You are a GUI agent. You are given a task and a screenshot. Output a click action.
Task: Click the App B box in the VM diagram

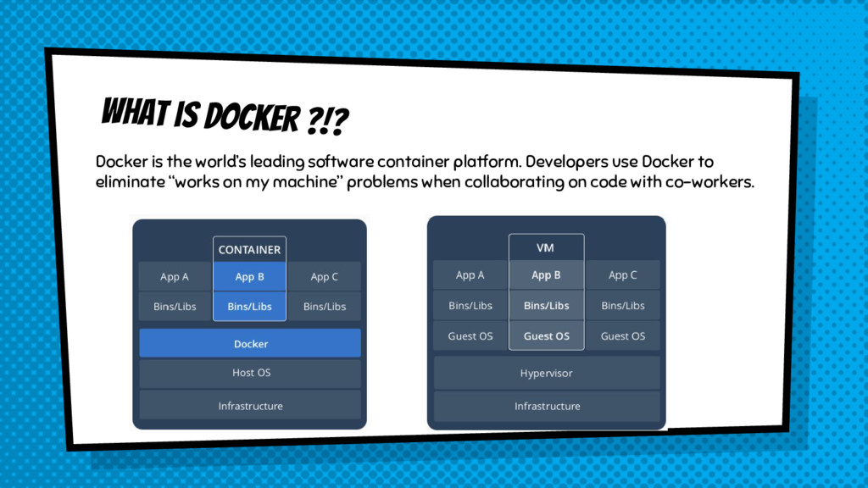546,275
